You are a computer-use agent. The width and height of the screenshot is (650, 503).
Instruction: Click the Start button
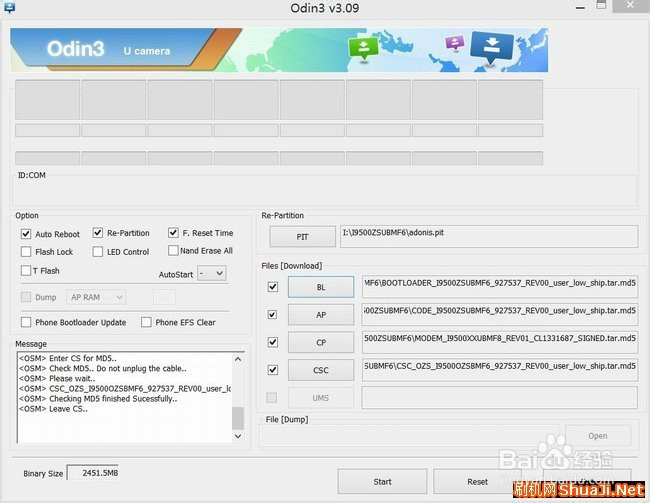click(x=382, y=481)
